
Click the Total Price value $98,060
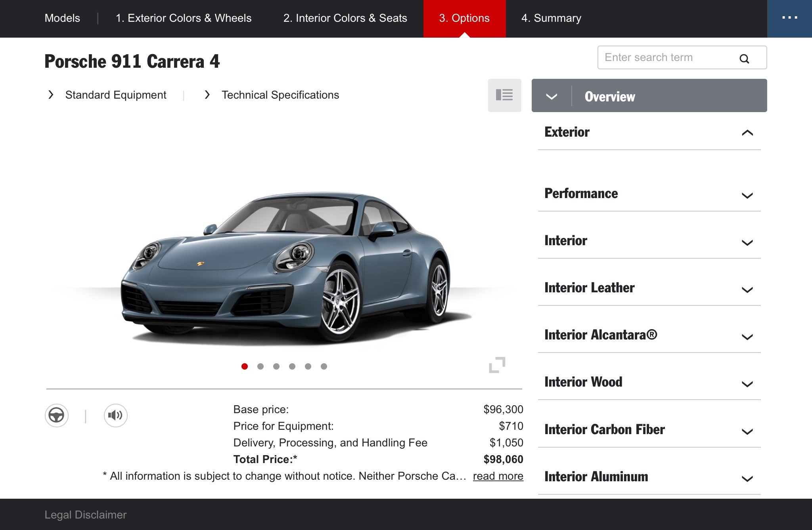coord(503,459)
